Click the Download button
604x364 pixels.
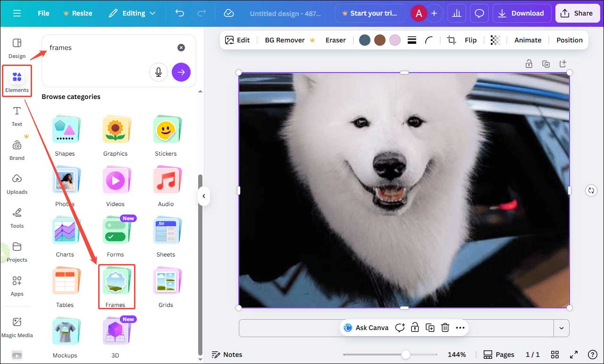pos(522,13)
